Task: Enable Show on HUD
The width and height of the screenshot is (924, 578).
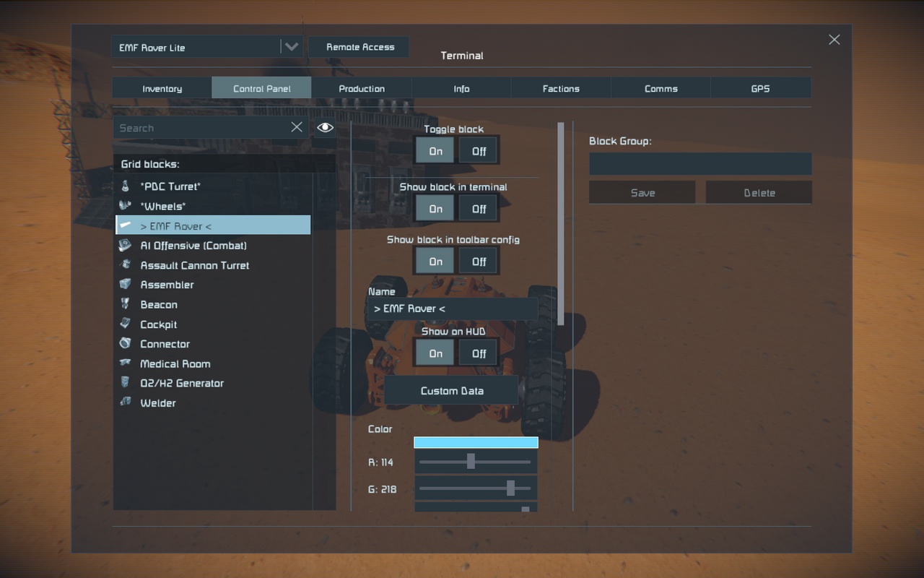Action: (435, 353)
